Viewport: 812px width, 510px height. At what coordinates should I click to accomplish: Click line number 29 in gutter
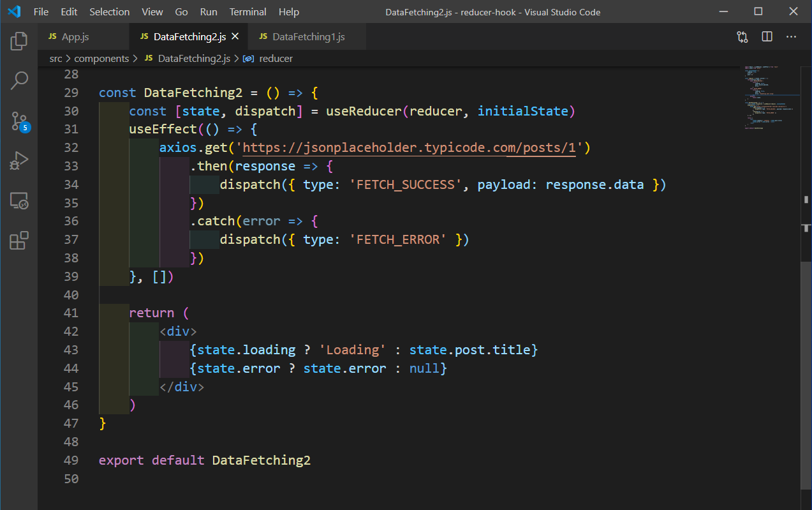pyautogui.click(x=71, y=93)
